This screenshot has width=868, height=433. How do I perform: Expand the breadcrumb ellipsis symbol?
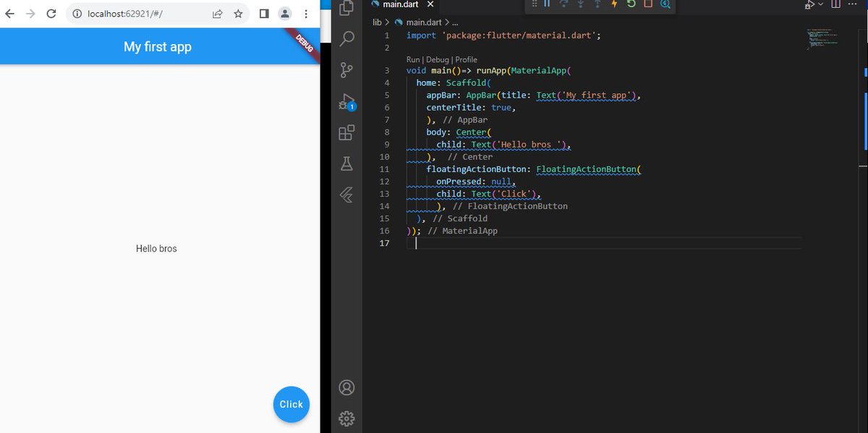454,22
